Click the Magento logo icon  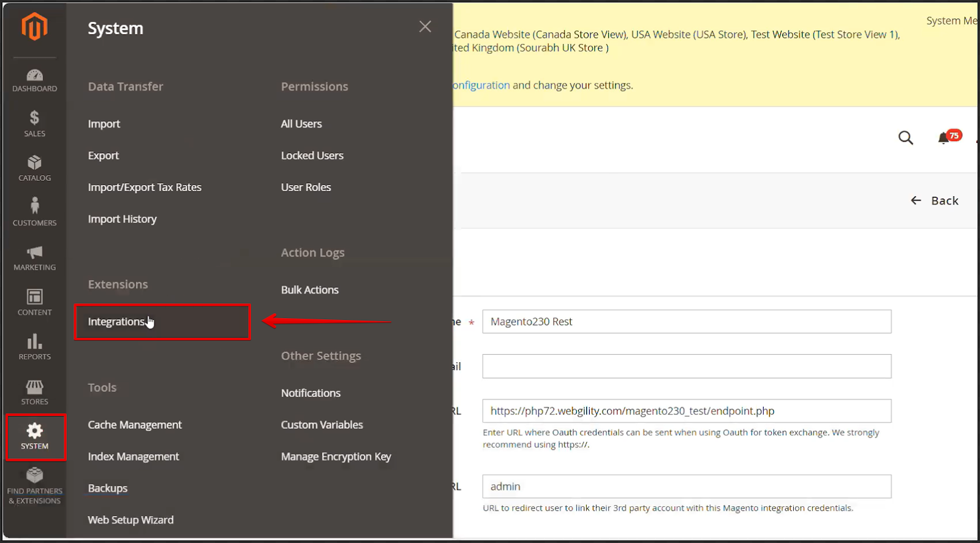point(34,28)
